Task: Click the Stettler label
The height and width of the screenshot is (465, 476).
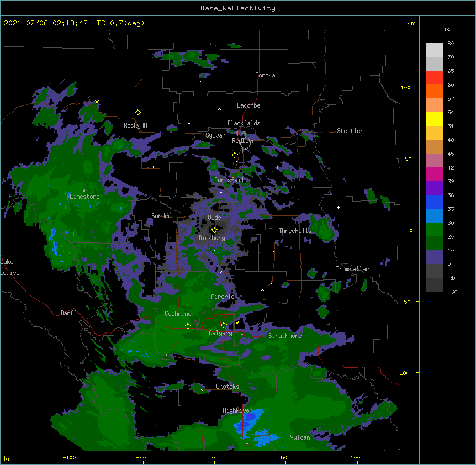Action: click(350, 131)
